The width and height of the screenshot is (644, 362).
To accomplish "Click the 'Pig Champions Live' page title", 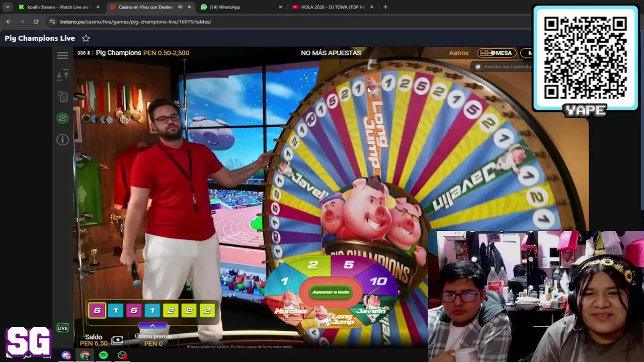I will point(40,38).
